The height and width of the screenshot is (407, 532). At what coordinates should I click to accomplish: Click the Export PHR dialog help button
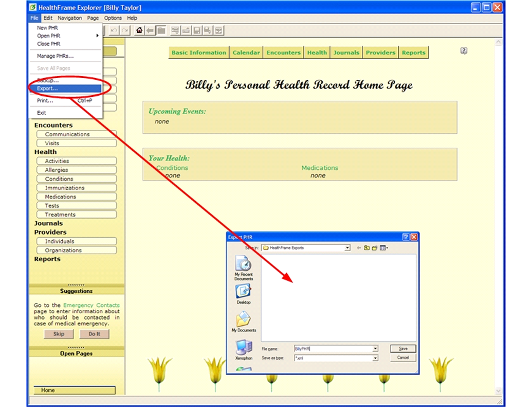coord(406,237)
